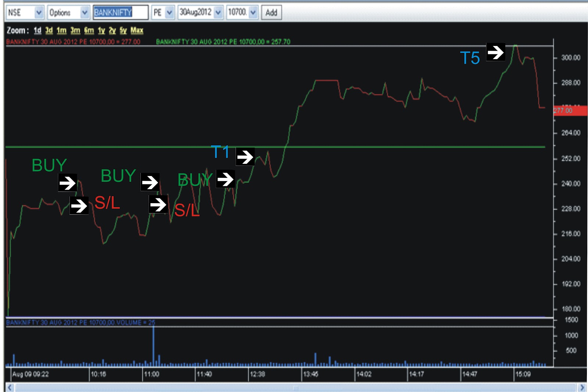
Task: Set chart zoom to 3d
Action: pos(49,30)
